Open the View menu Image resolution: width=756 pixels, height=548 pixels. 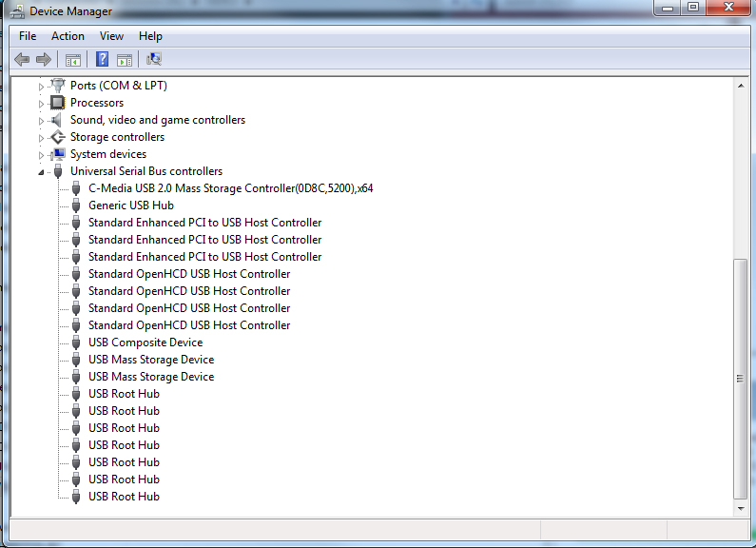click(x=111, y=36)
